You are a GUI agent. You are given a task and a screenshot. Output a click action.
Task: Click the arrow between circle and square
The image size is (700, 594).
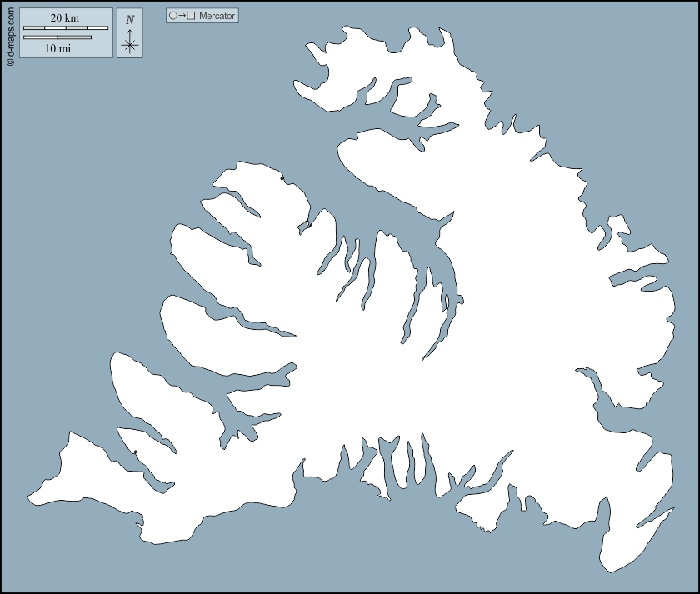[182, 16]
